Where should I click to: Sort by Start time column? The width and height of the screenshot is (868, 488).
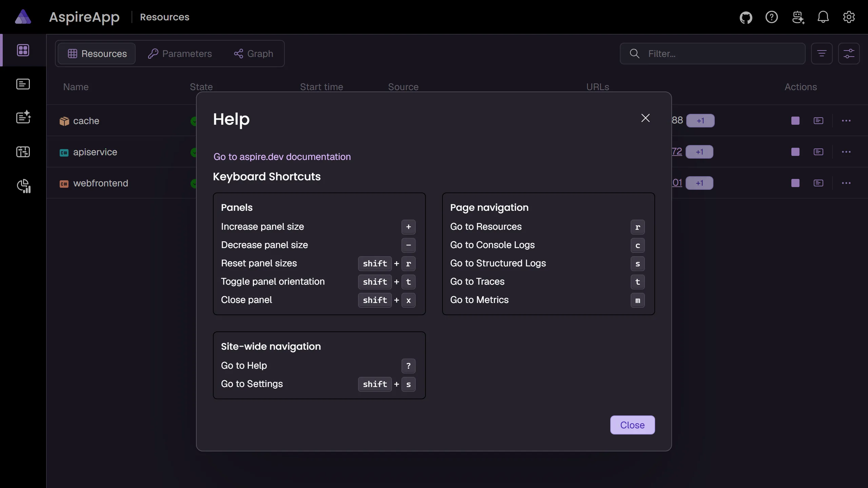[321, 87]
